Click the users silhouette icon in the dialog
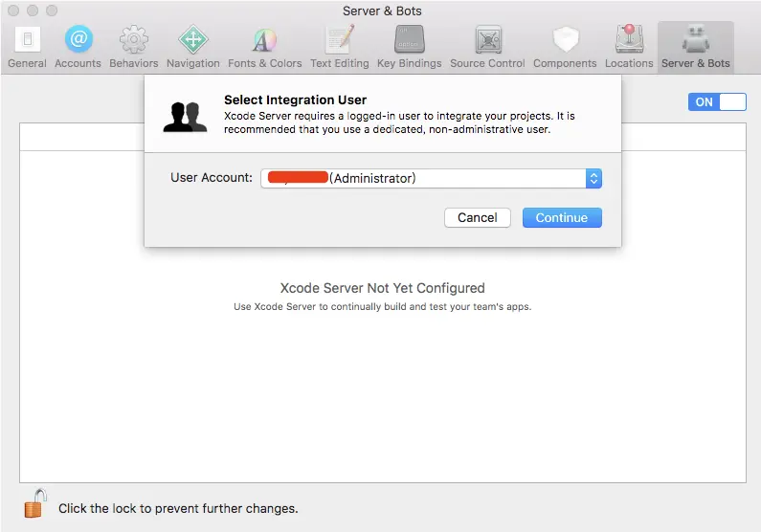761x532 pixels. click(x=185, y=117)
